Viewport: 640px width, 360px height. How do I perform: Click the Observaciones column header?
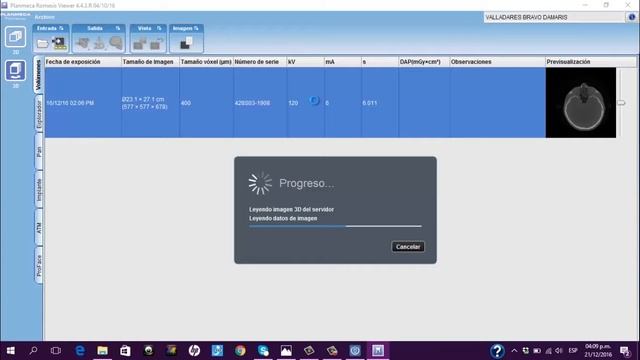click(x=497, y=62)
